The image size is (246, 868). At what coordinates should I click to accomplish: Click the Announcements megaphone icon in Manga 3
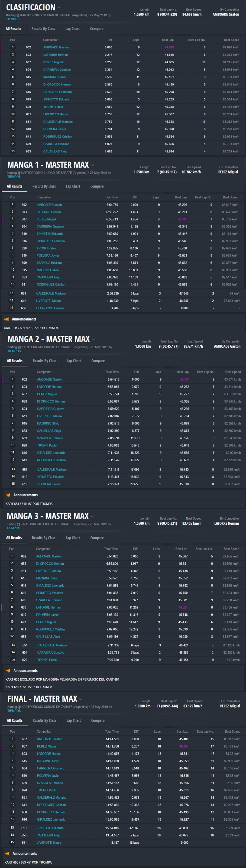pos(8,670)
